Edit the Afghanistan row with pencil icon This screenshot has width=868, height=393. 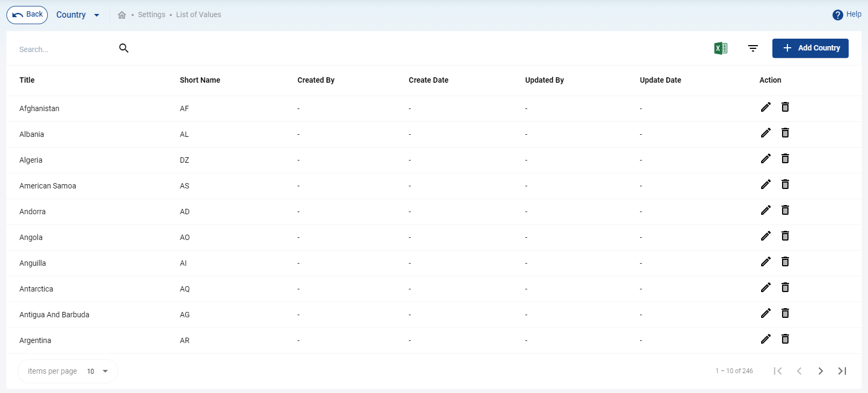click(766, 107)
